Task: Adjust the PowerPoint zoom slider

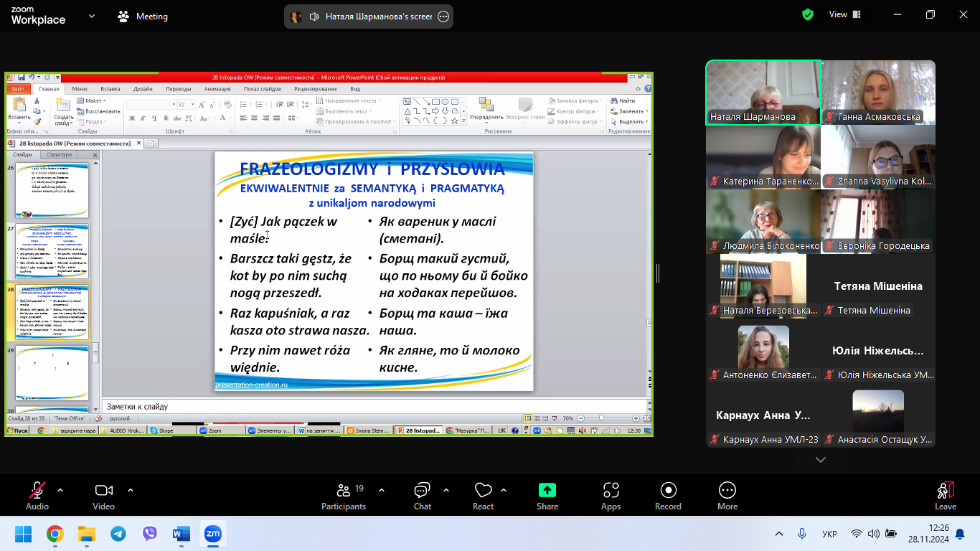Action: [600, 418]
